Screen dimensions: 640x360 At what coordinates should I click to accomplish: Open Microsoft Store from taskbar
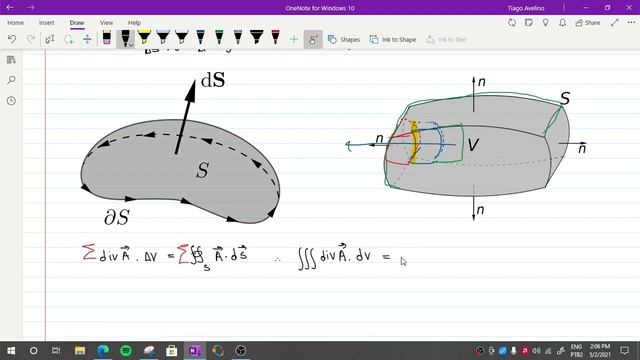(x=172, y=351)
